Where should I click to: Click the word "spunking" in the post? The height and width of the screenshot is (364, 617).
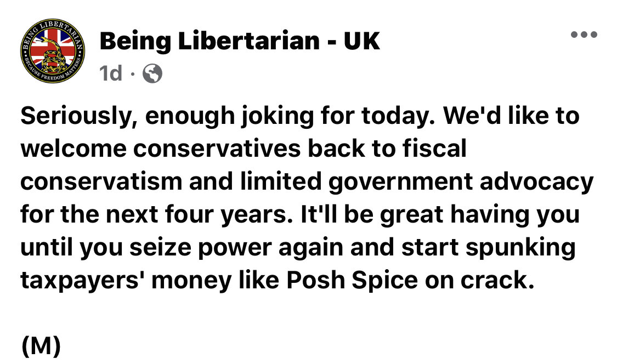point(520,248)
